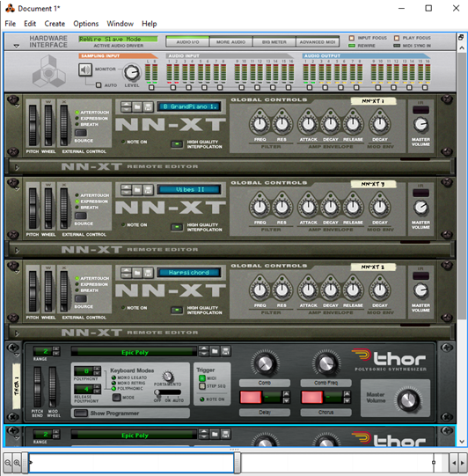Save patch with disk icon on B GrandPiano NN-XT
This screenshot has width=468, height=476.
click(148, 106)
